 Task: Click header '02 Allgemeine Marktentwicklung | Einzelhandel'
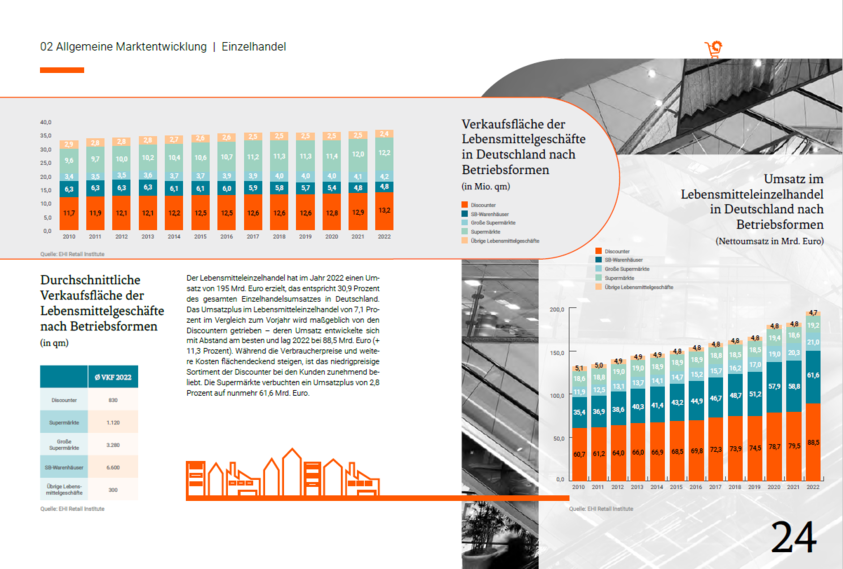(x=163, y=47)
